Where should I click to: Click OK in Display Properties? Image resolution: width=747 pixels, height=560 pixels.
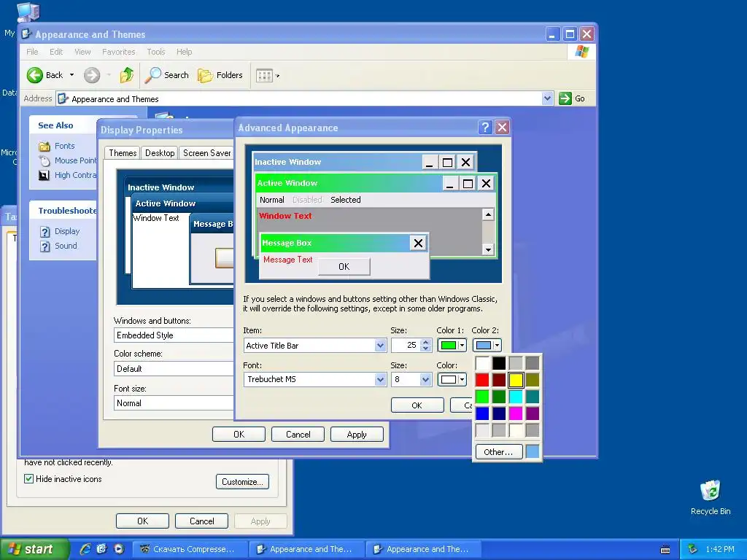tap(239, 435)
